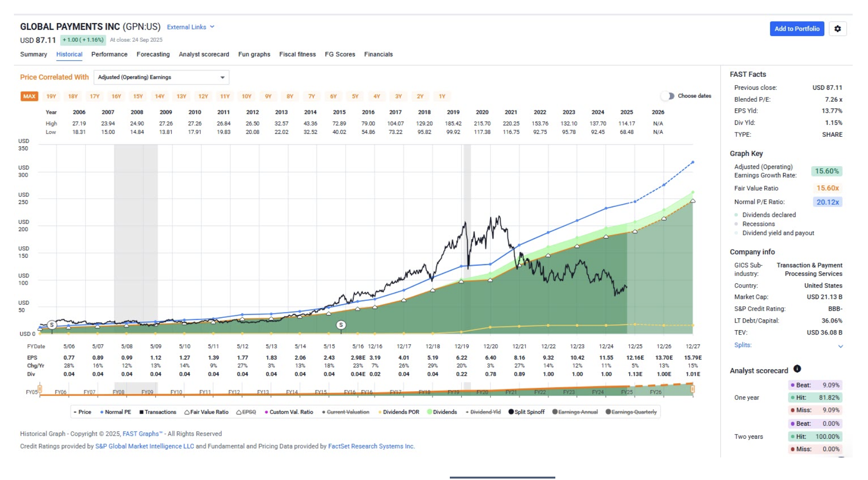Click the TEV value USD 36.08 B
The height and width of the screenshot is (480, 868).
pyautogui.click(x=824, y=332)
